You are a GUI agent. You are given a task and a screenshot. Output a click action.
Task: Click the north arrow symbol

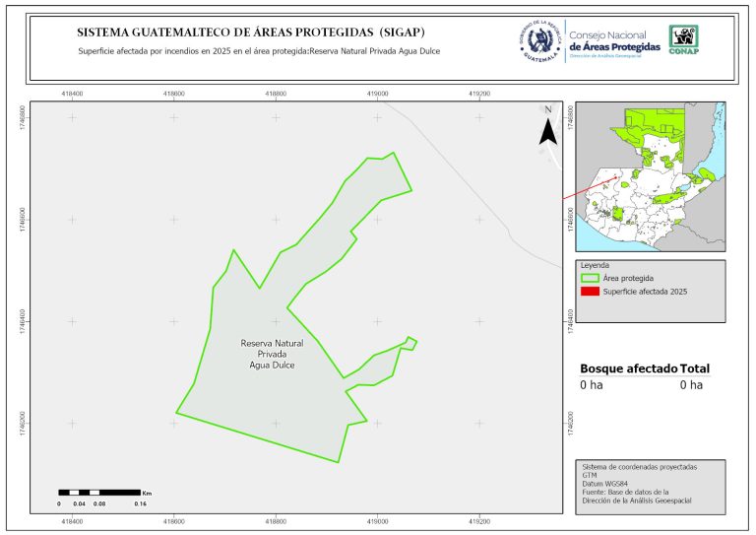tap(547, 127)
